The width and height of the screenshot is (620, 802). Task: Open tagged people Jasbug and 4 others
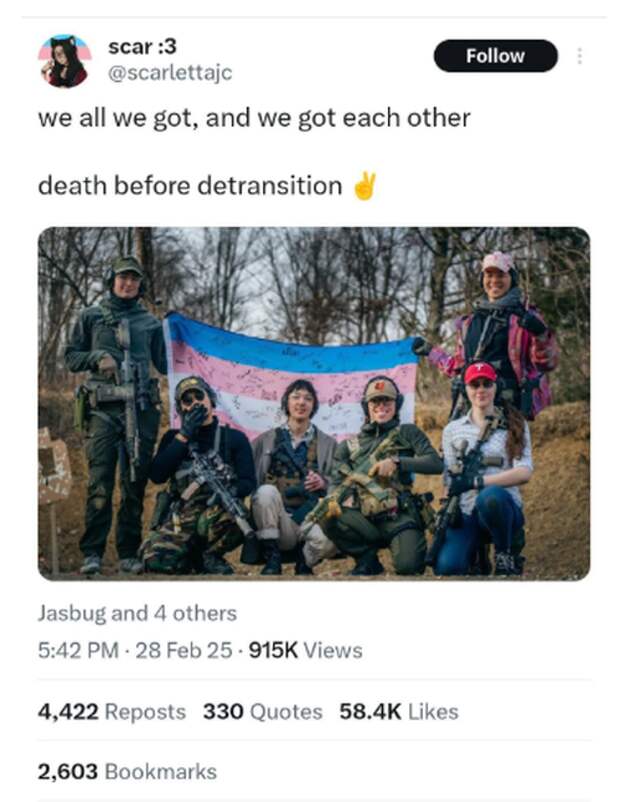pyautogui.click(x=137, y=613)
